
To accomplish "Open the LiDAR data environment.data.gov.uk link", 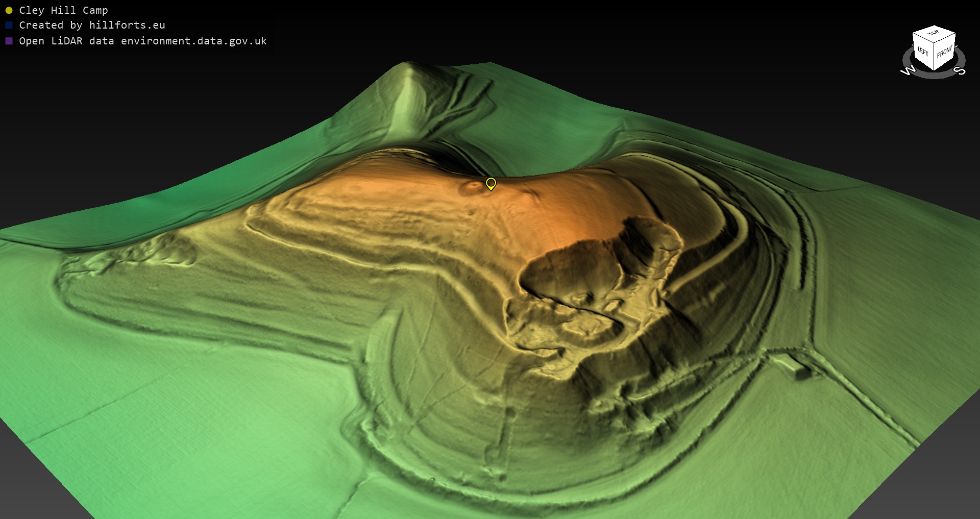I will (x=143, y=41).
